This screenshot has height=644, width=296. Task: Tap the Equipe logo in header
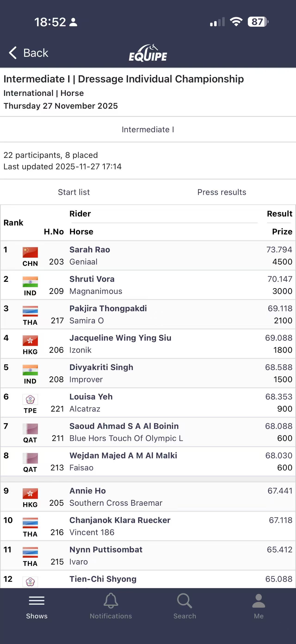(x=148, y=53)
